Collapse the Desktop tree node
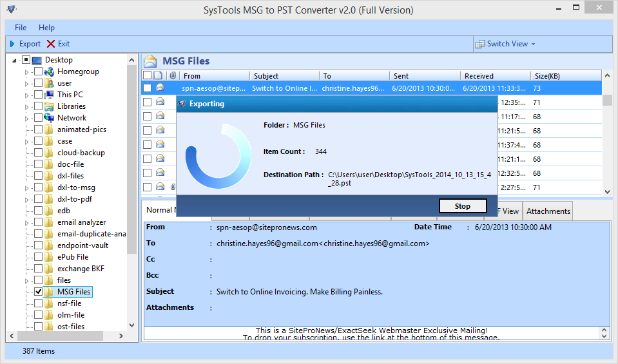Screen dimensions: 618x364 pos(15,61)
